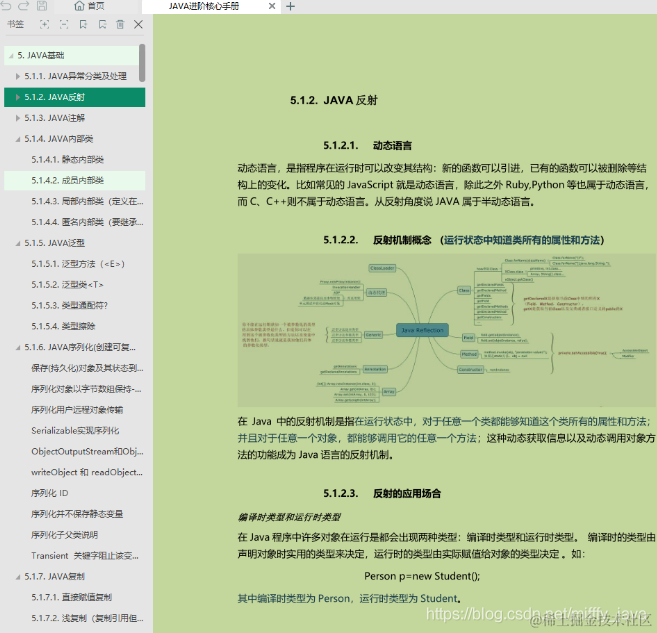Add a bookmark icon

pos(83,24)
